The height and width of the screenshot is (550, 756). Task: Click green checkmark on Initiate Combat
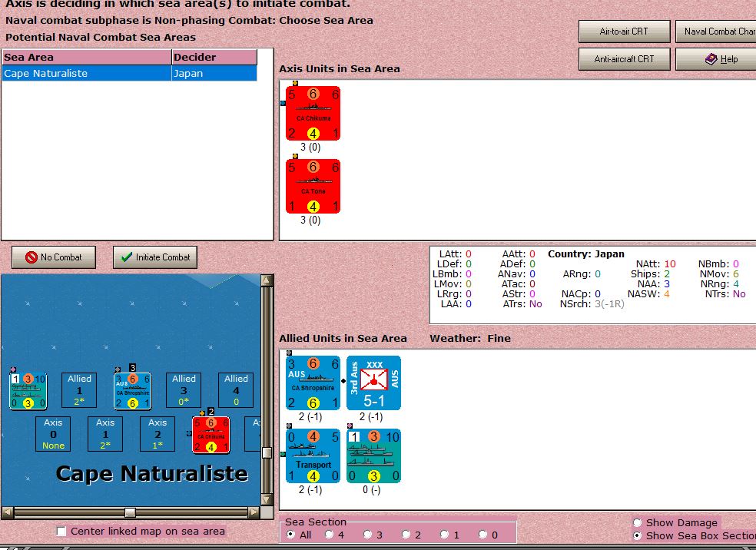tap(127, 257)
